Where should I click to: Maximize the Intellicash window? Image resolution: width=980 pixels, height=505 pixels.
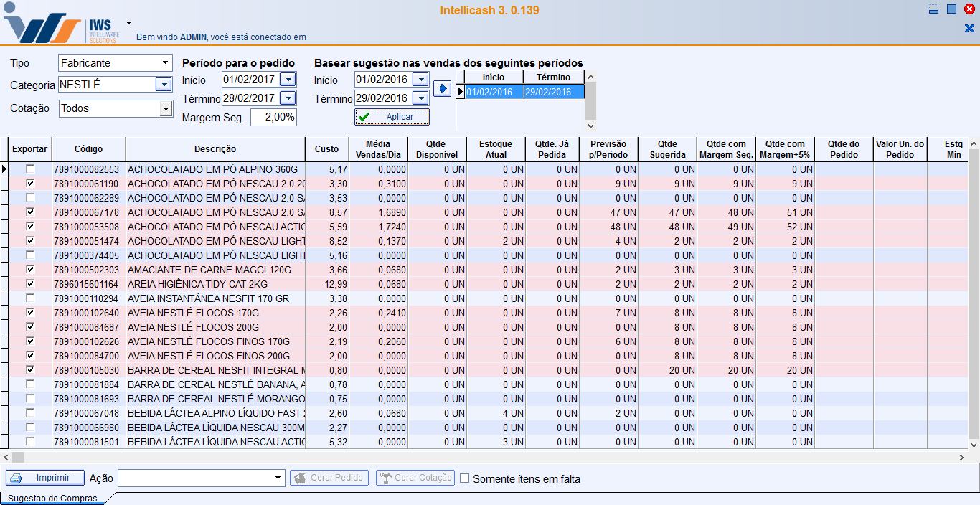pos(951,9)
